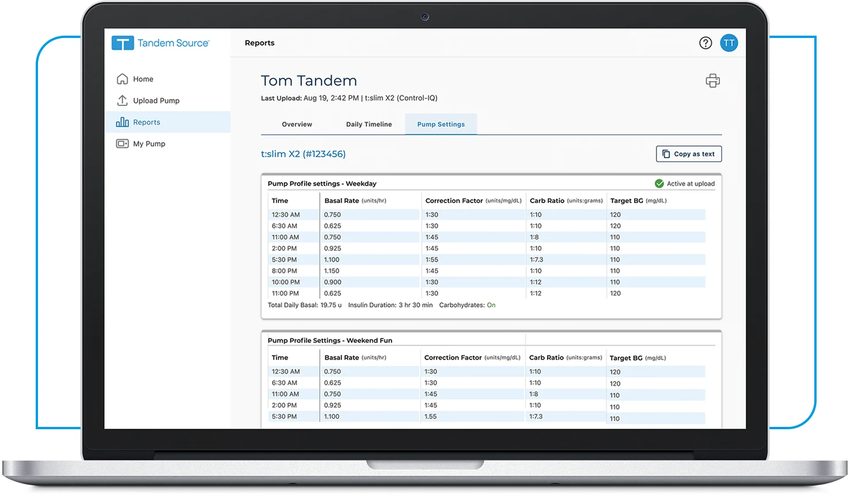Expand the Pump Profile settings Weekday section
Viewport: 850px width, 504px height.
click(321, 184)
